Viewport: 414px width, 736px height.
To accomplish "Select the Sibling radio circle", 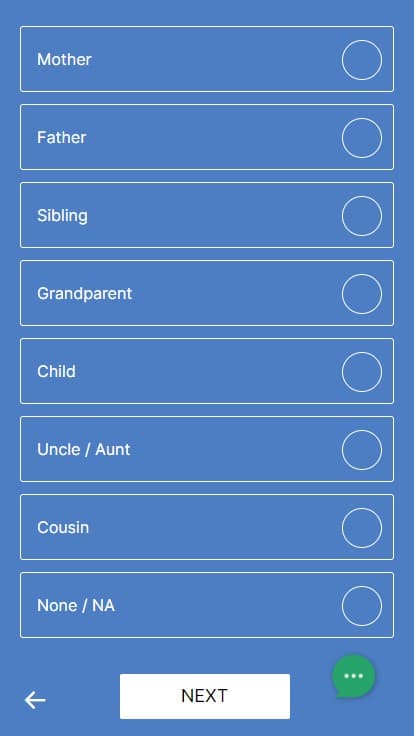I will click(361, 215).
